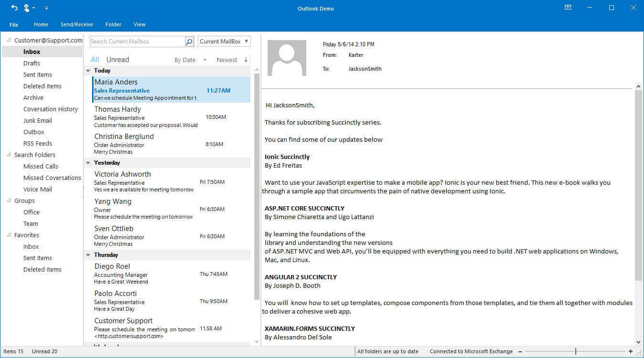Viewport: 644px width, 358px height.
Task: Click the search magnifier icon
Action: (189, 42)
